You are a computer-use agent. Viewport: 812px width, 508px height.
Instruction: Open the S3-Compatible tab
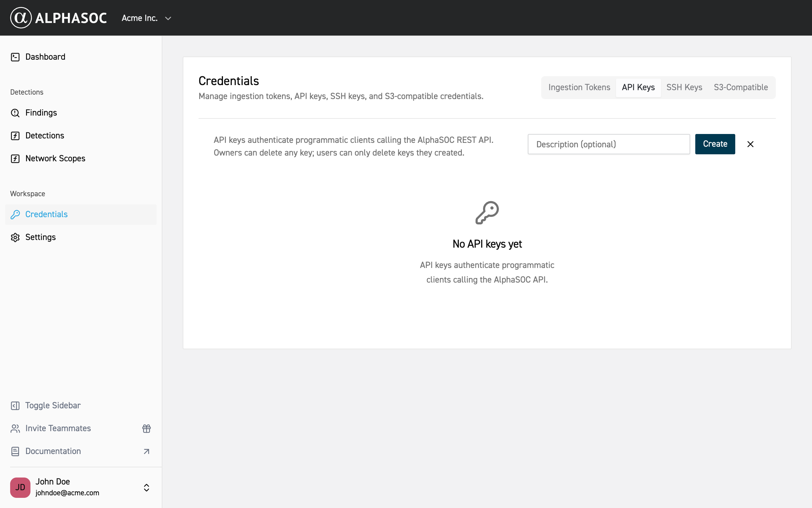[741, 87]
